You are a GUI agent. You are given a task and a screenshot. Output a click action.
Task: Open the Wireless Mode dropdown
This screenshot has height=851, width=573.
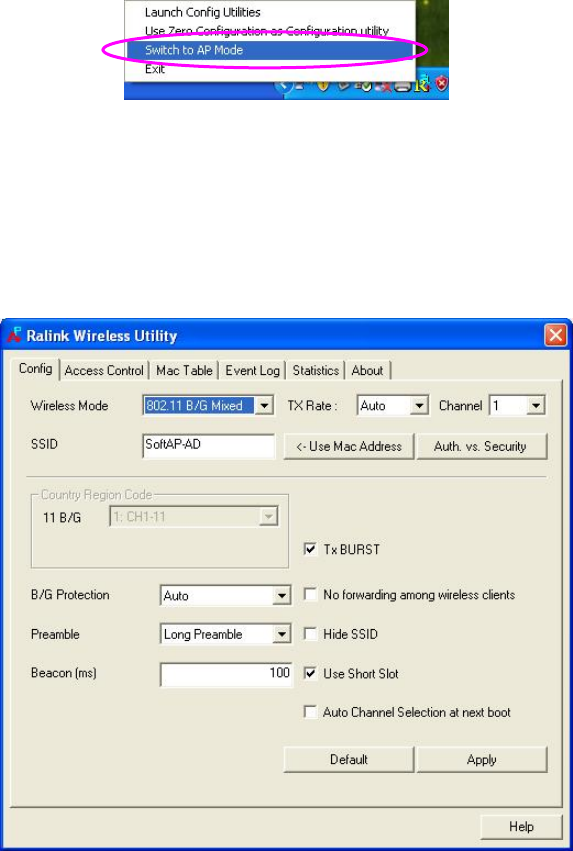264,405
